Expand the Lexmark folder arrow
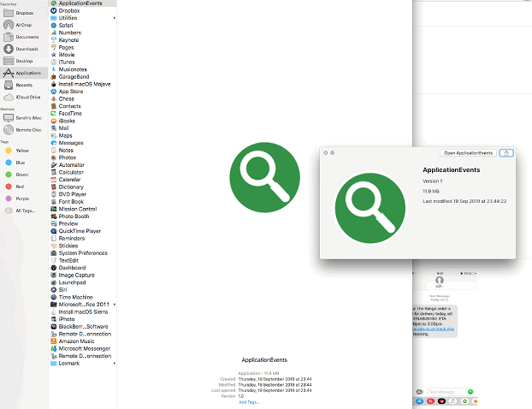This screenshot has width=532, height=409. pyautogui.click(x=114, y=363)
